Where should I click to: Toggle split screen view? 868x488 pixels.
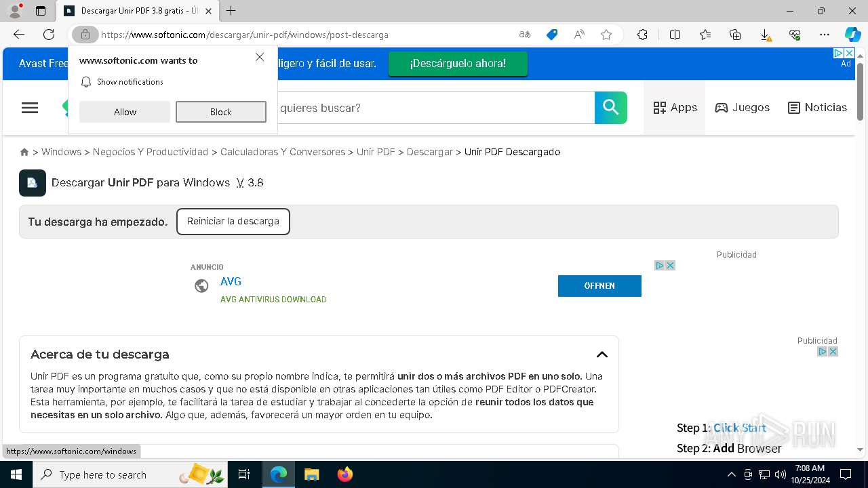[675, 35]
